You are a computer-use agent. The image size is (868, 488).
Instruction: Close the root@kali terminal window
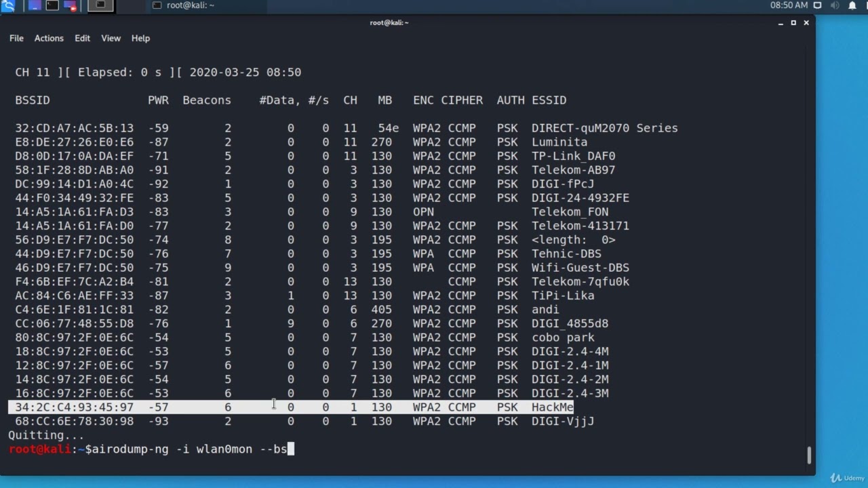coord(806,22)
